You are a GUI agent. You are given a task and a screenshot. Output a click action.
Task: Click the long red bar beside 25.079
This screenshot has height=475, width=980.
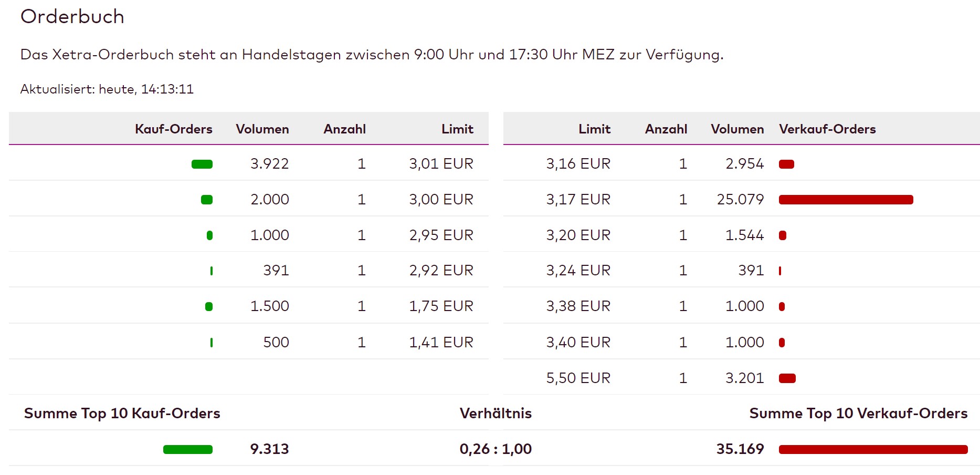pyautogui.click(x=846, y=200)
